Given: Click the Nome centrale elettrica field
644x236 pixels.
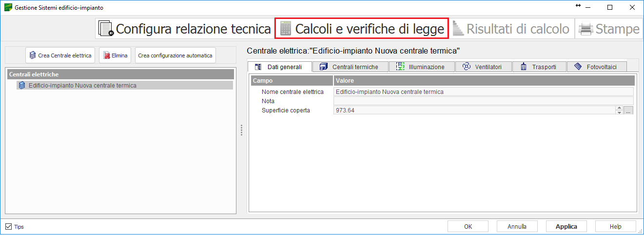Looking at the screenshot, I should [x=483, y=91].
